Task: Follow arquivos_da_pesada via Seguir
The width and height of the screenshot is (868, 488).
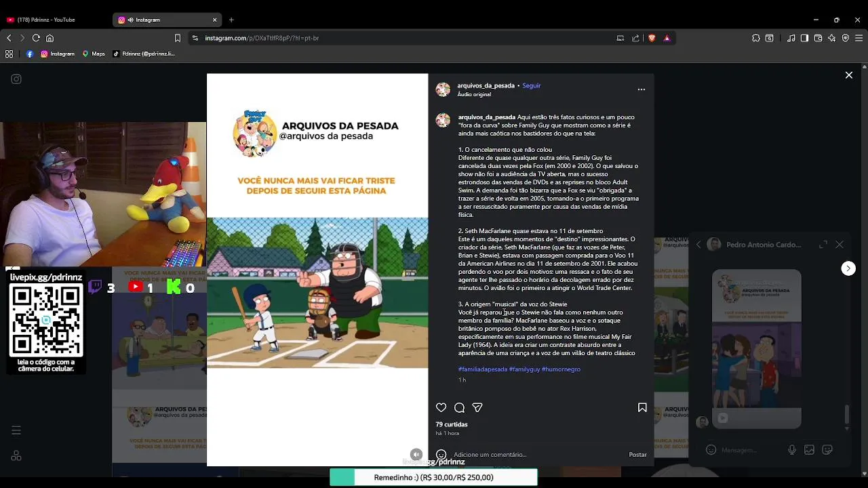Action: pyautogui.click(x=532, y=85)
